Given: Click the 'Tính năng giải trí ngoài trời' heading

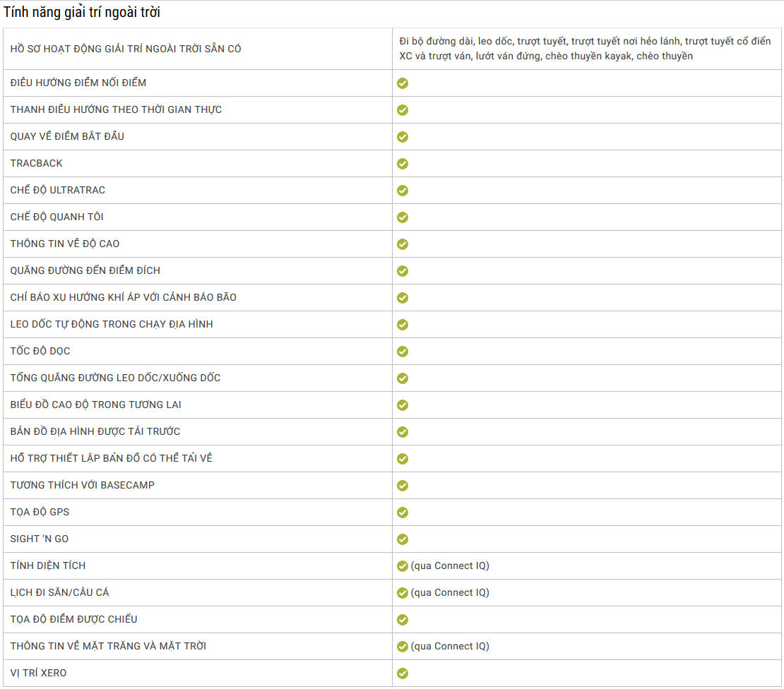Looking at the screenshot, I should pyautogui.click(x=82, y=12).
